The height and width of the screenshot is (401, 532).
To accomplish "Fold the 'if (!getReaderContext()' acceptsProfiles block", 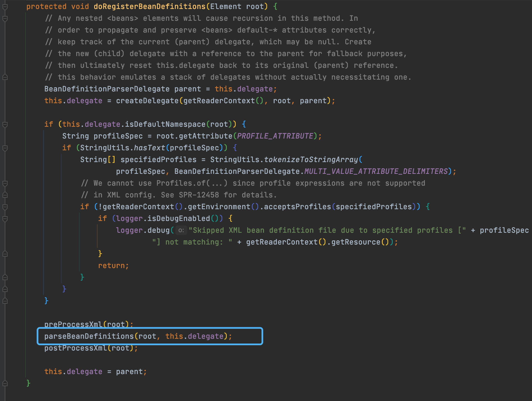I will 5,207.
